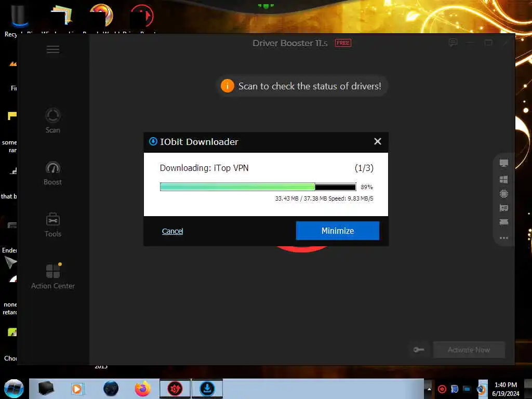This screenshot has width=532, height=399.
Task: Close the IObit Downloader dialog
Action: coord(377,141)
